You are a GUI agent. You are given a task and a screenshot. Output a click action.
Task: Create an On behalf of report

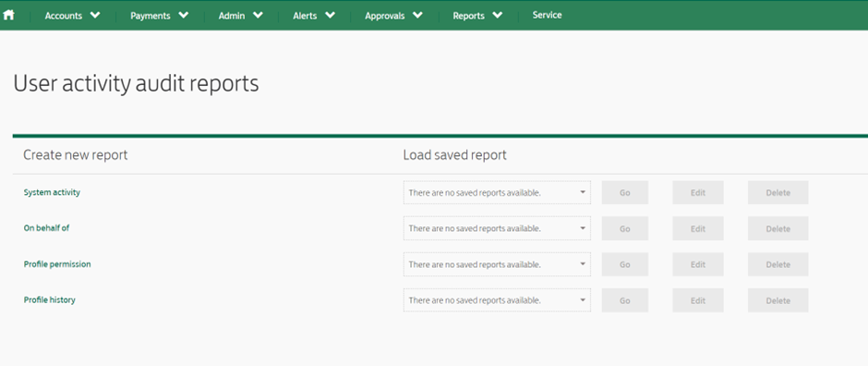pos(46,227)
